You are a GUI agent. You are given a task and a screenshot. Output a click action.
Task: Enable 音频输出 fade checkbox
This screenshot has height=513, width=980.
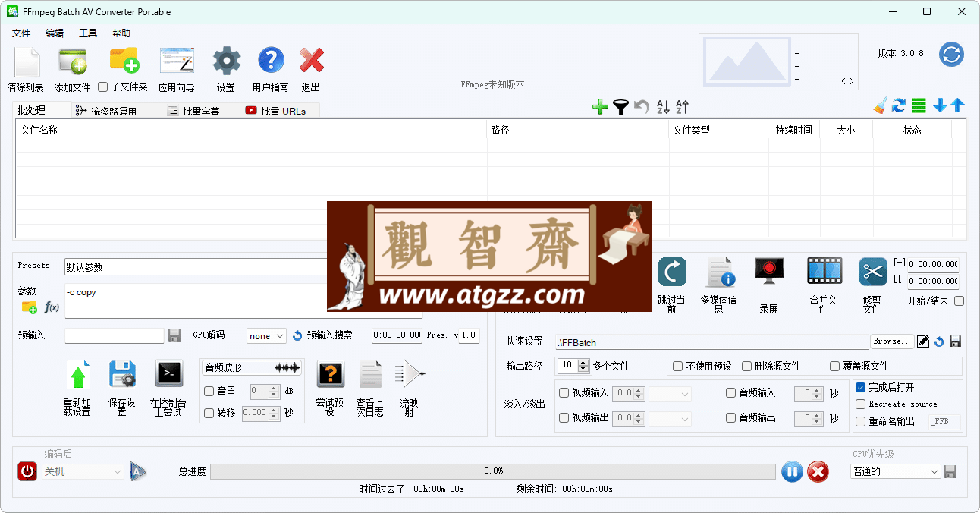click(x=731, y=417)
